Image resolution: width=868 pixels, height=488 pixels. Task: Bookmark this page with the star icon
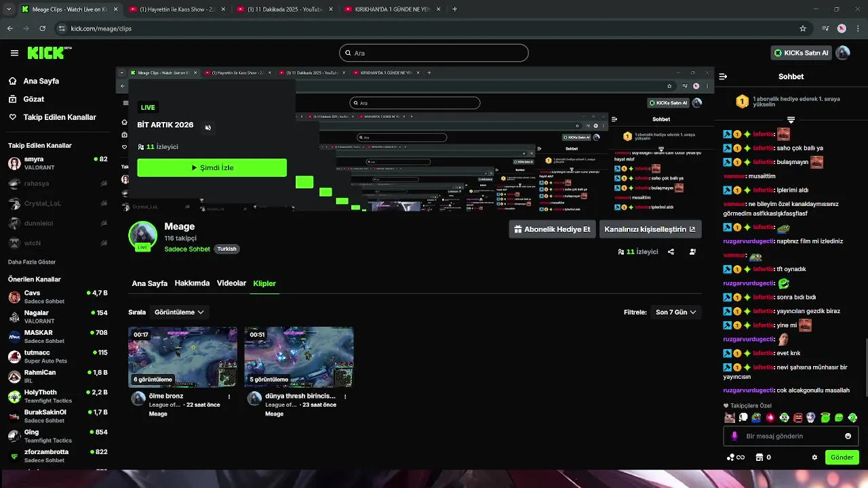pyautogui.click(x=803, y=28)
